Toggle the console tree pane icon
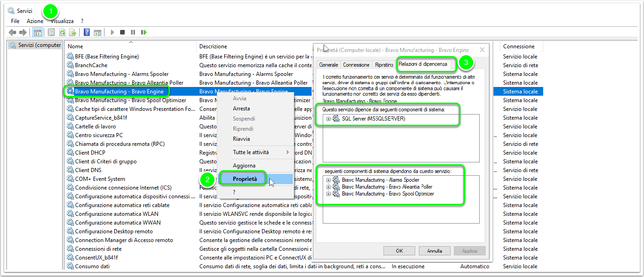The image size is (644, 277). tap(38, 32)
